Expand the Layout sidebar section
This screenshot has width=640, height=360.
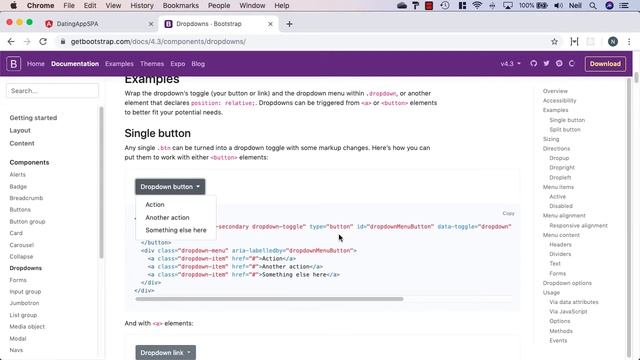(x=20, y=130)
